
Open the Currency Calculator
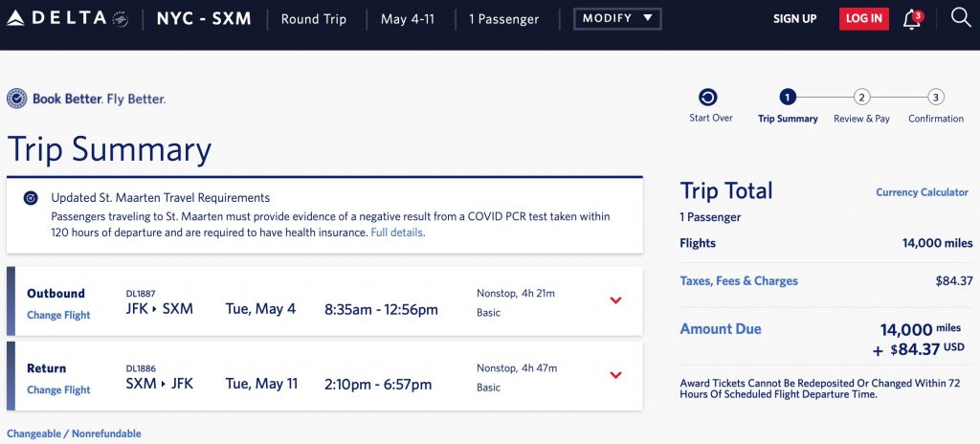pyautogui.click(x=922, y=192)
